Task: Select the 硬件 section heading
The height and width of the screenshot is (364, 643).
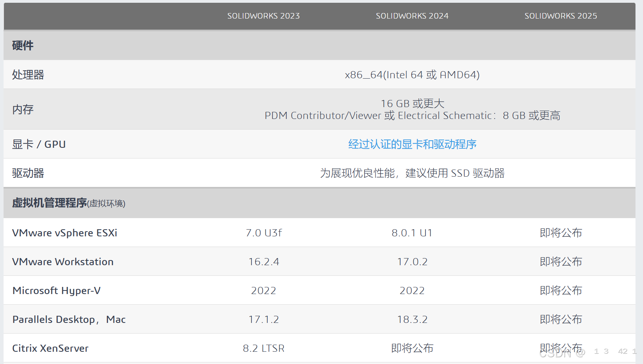Action: tap(23, 45)
